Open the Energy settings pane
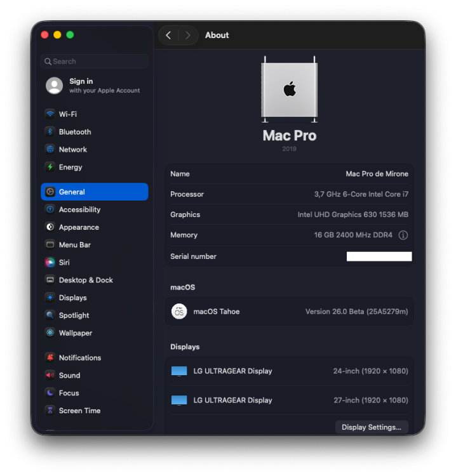This screenshot has width=456, height=476. click(95, 167)
